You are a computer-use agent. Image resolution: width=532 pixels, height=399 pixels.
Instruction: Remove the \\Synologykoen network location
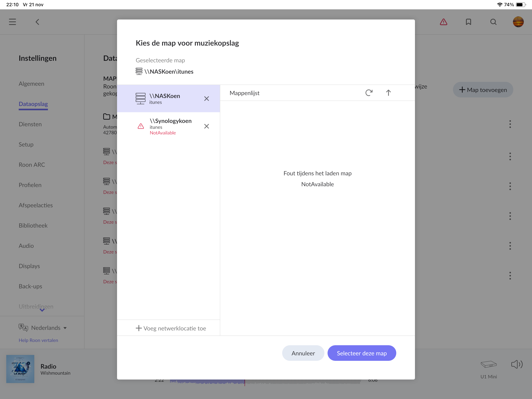point(206,126)
